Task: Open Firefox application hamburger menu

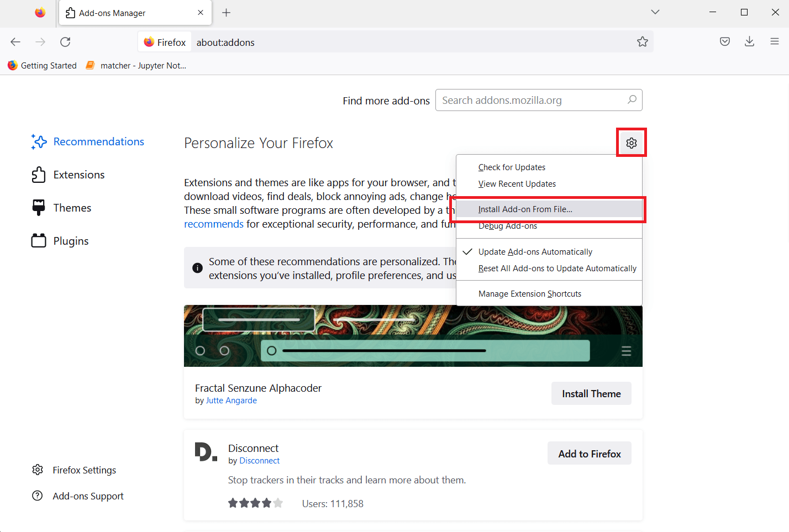Action: coord(775,41)
